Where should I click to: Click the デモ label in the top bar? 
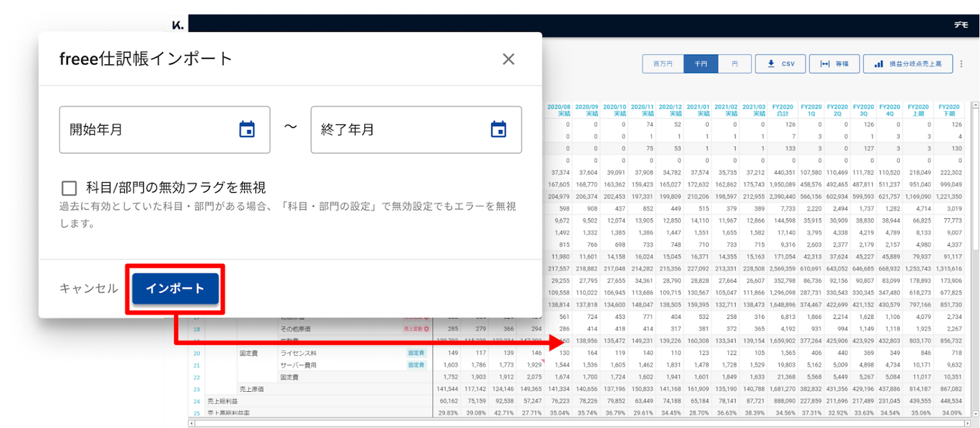(x=961, y=25)
